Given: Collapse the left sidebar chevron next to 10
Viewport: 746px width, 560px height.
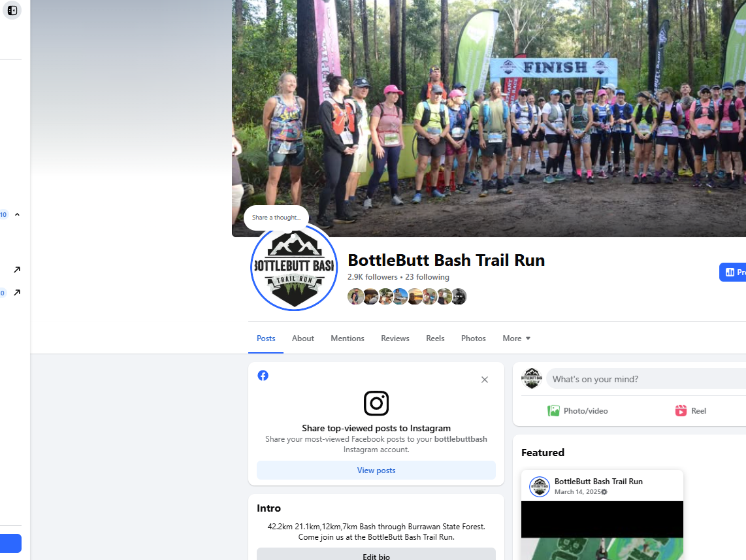Looking at the screenshot, I should [x=17, y=214].
